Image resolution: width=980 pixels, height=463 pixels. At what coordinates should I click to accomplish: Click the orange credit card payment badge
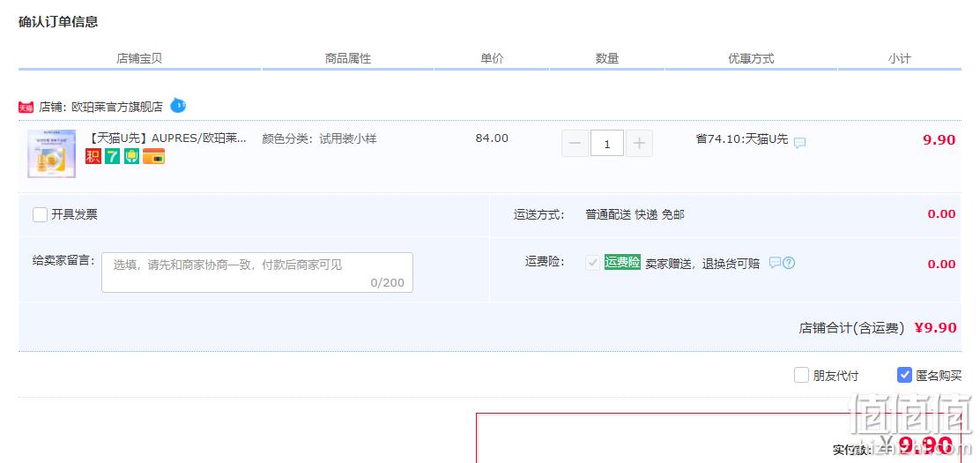click(x=153, y=156)
